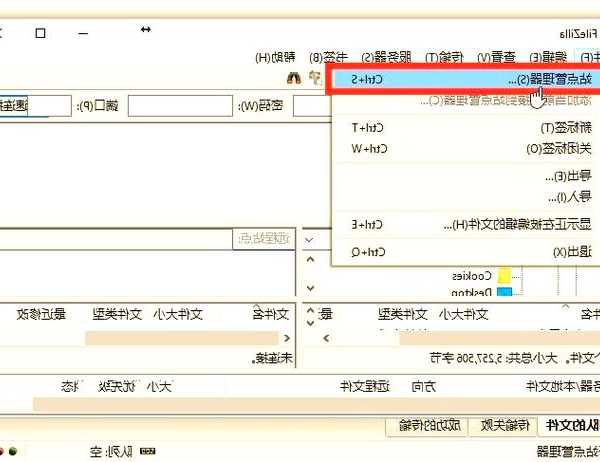Choose 站点管理器(S) from the file menu

460,78
